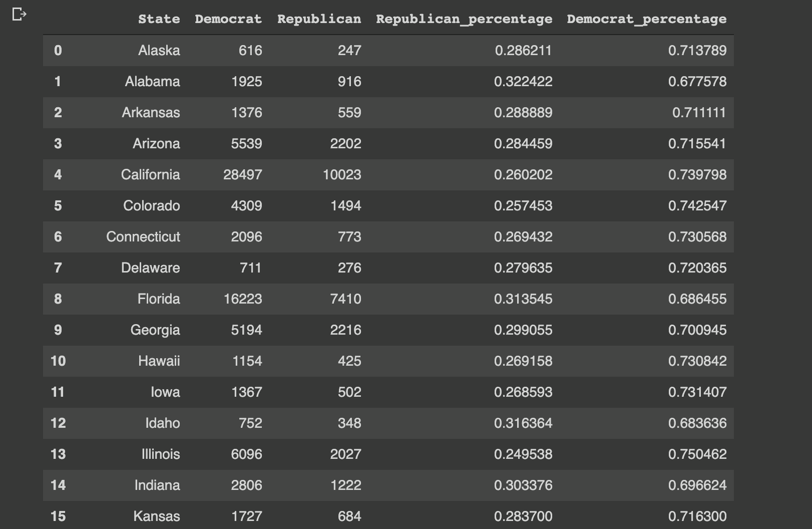Select the Republican column header
Viewport: 812px width, 529px height.
pos(319,19)
